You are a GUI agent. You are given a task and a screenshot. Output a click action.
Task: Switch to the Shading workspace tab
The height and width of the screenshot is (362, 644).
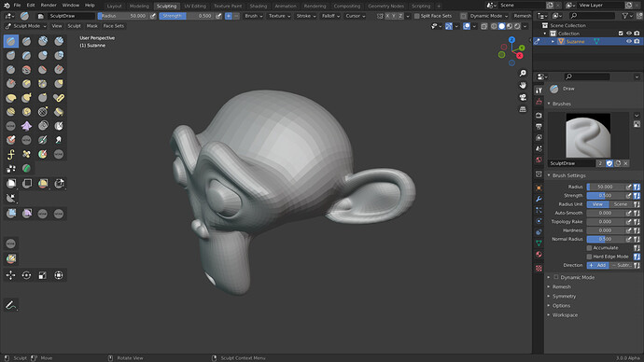tap(259, 7)
